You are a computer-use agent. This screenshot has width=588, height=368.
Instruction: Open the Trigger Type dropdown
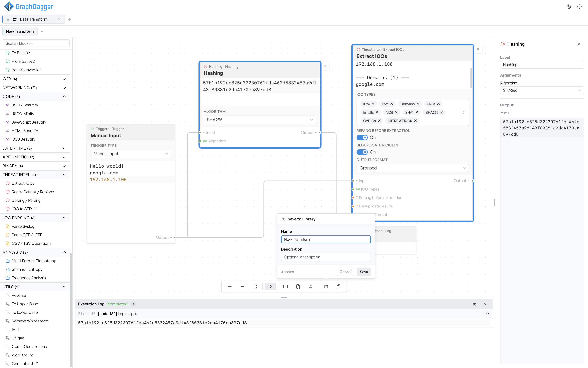pyautogui.click(x=131, y=154)
